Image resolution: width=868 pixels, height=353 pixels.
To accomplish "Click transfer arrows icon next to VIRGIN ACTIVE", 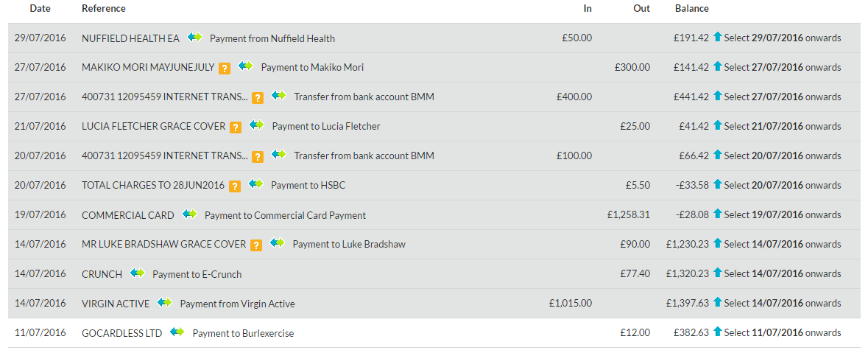I will point(164,303).
